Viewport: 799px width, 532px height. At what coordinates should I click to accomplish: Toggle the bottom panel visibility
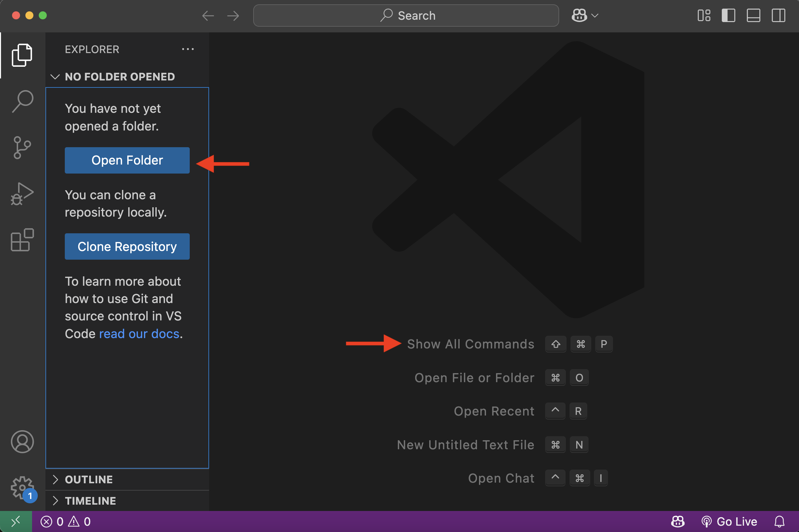pyautogui.click(x=753, y=16)
